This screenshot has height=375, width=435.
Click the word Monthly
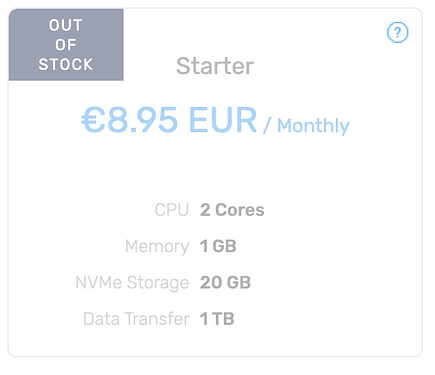coord(313,126)
